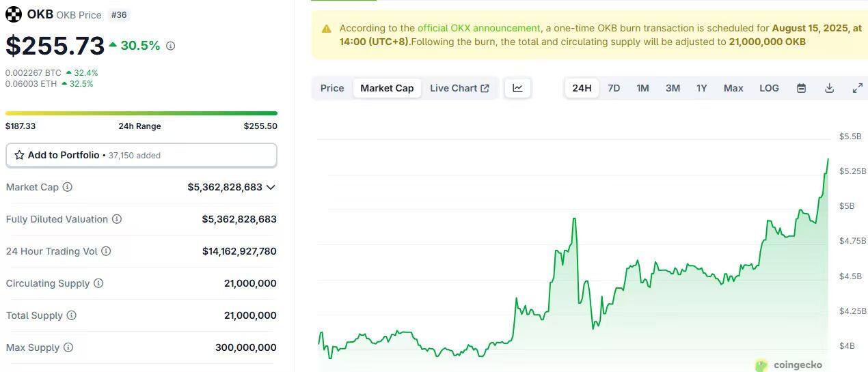Image resolution: width=868 pixels, height=372 pixels.
Task: Select the Price chart tab
Action: pos(332,88)
